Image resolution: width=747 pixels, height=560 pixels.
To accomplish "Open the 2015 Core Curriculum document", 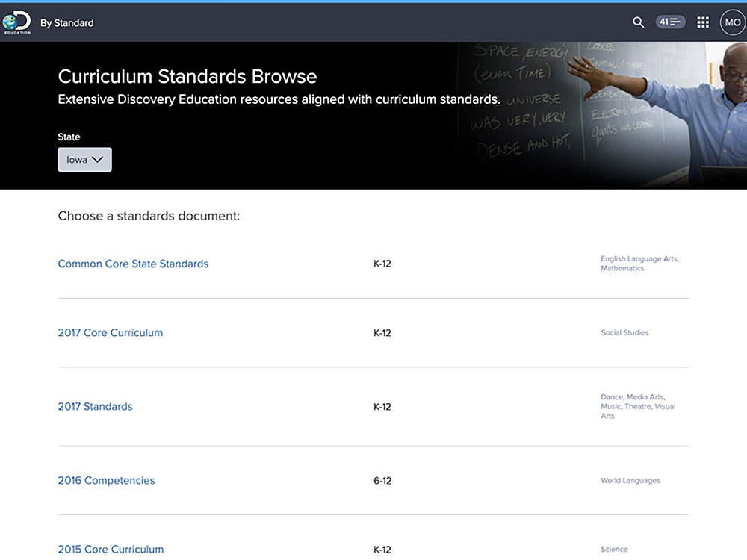I will point(111,549).
